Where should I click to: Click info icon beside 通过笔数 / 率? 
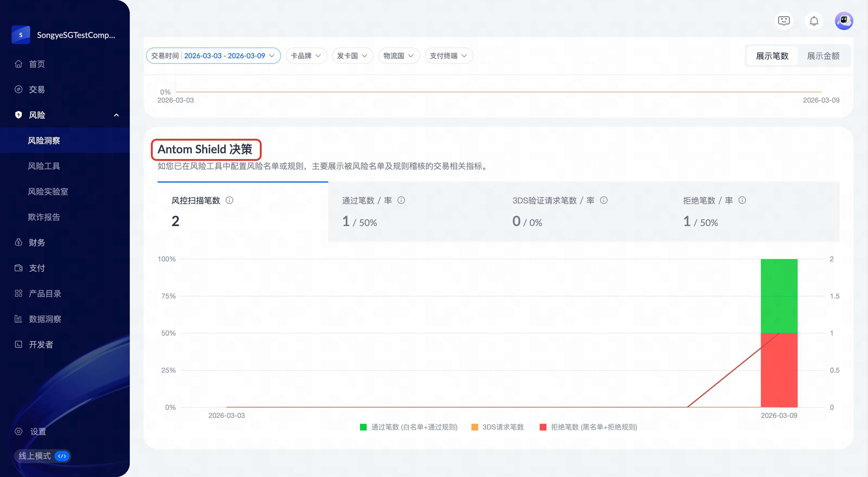pos(401,200)
